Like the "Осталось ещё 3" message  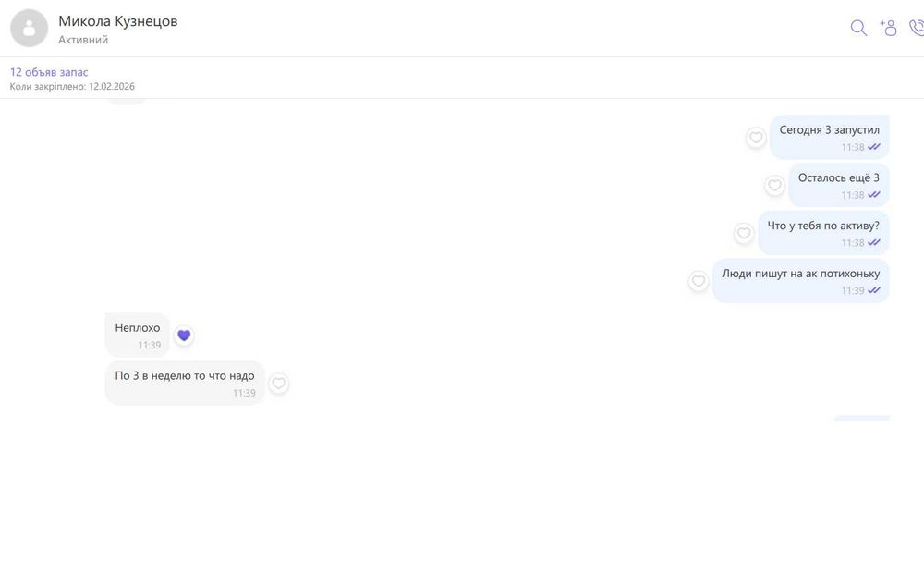(x=774, y=185)
